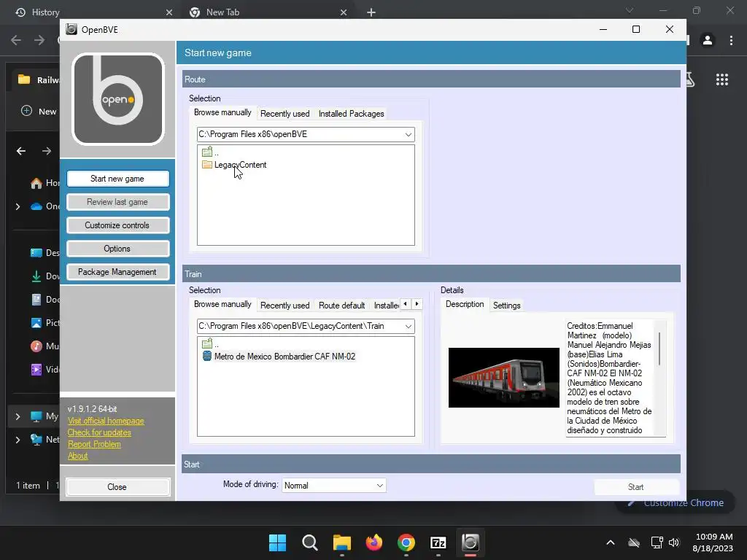Open File Explorer from the taskbar
This screenshot has height=560, width=747.
pos(341,542)
